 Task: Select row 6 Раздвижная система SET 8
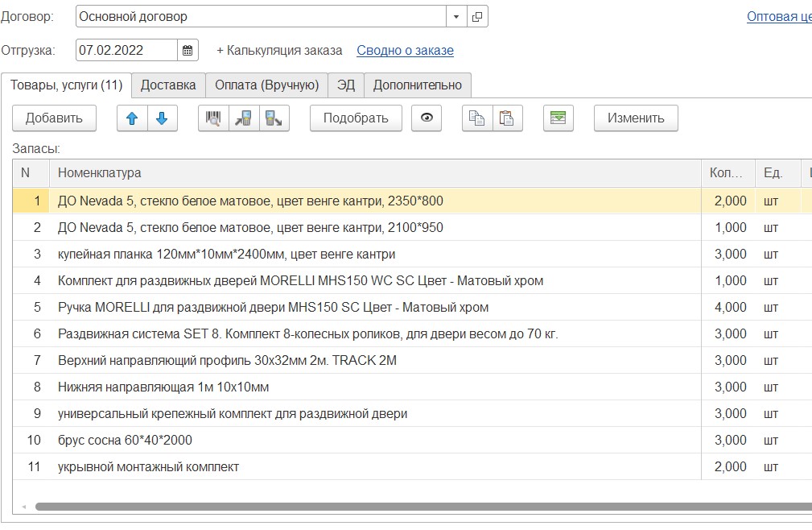307,333
